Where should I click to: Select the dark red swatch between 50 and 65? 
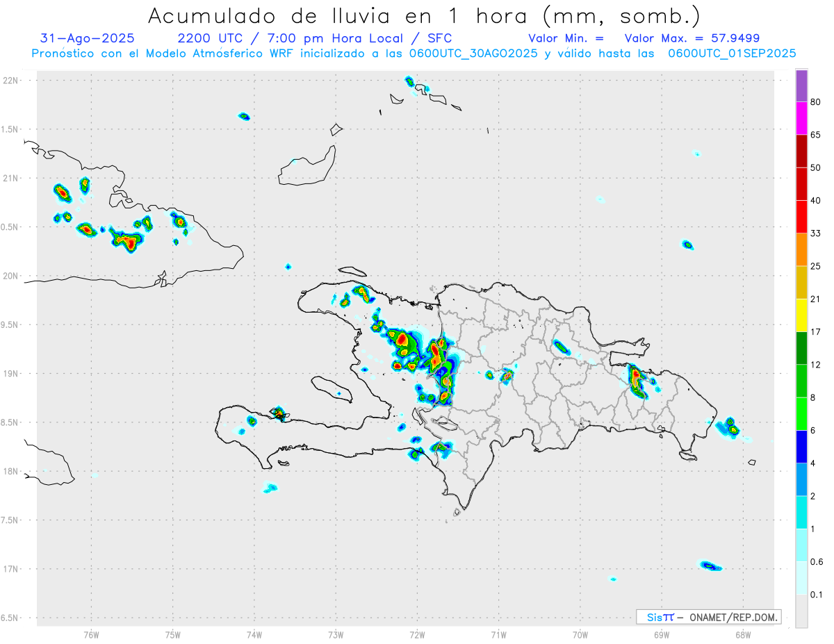click(x=801, y=151)
